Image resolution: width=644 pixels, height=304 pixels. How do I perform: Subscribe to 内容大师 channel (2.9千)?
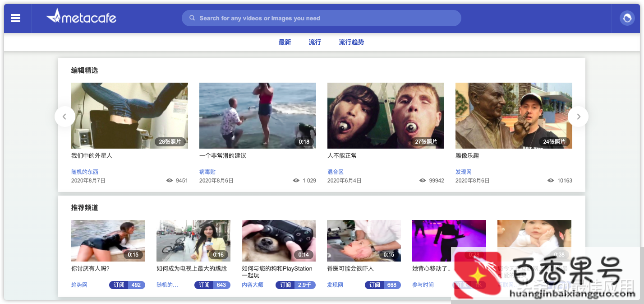(x=295, y=285)
